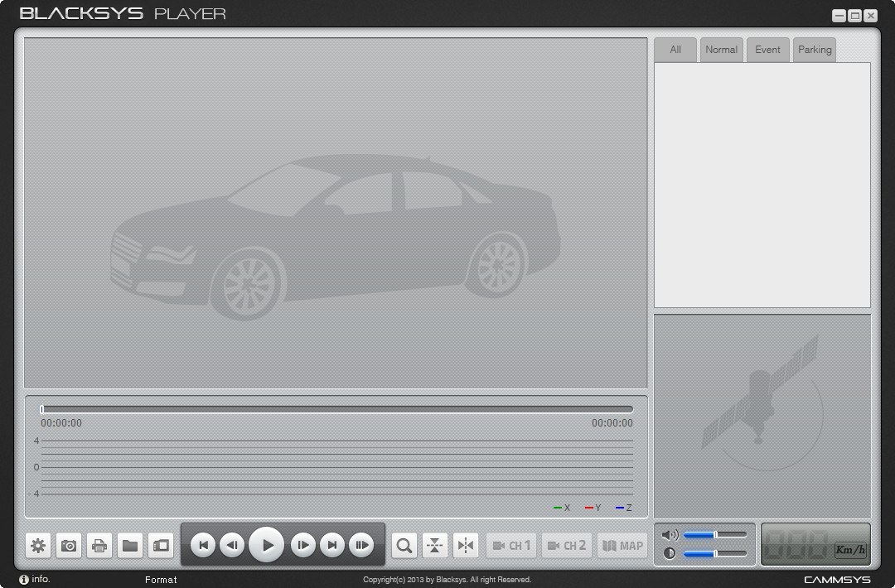895x588 pixels.
Task: Click the CAMMSYS logo
Action: click(x=837, y=580)
